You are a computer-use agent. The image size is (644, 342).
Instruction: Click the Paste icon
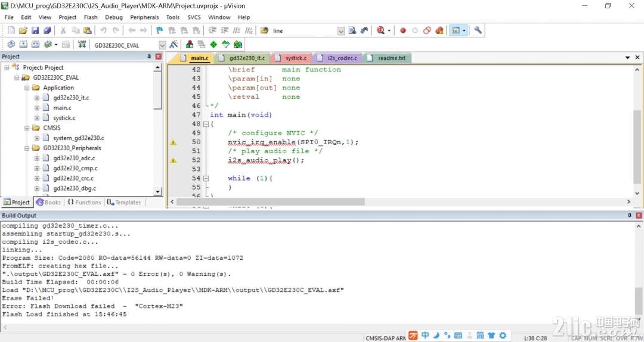tap(88, 30)
